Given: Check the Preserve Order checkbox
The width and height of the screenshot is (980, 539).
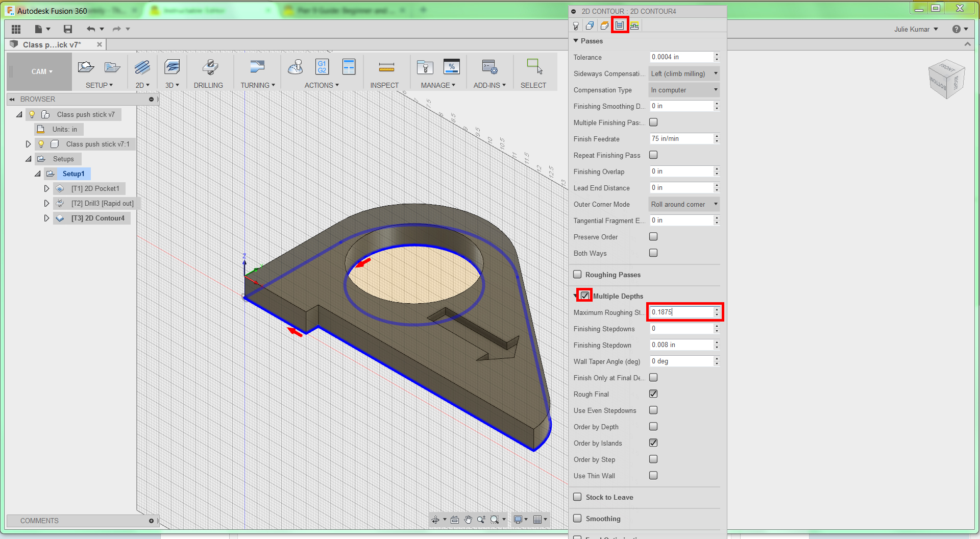Looking at the screenshot, I should pyautogui.click(x=653, y=237).
